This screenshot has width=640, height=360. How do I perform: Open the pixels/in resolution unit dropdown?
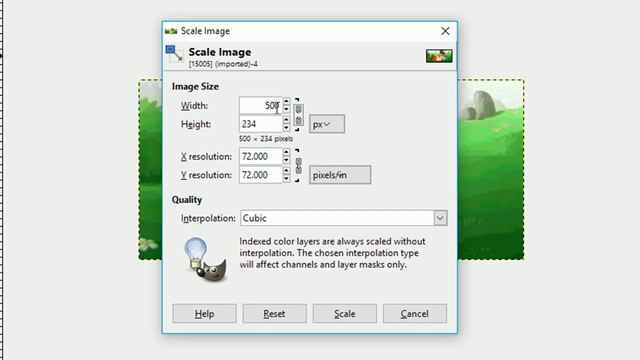pyautogui.click(x=340, y=175)
